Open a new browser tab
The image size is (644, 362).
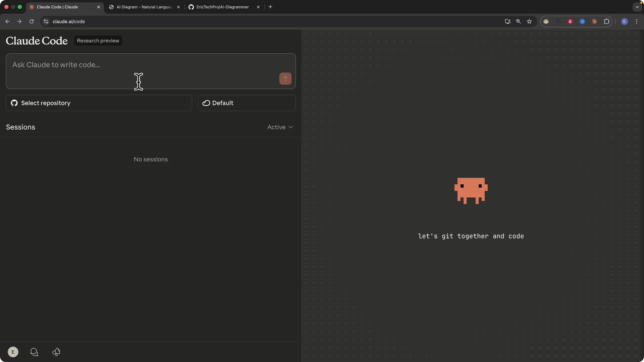(270, 7)
